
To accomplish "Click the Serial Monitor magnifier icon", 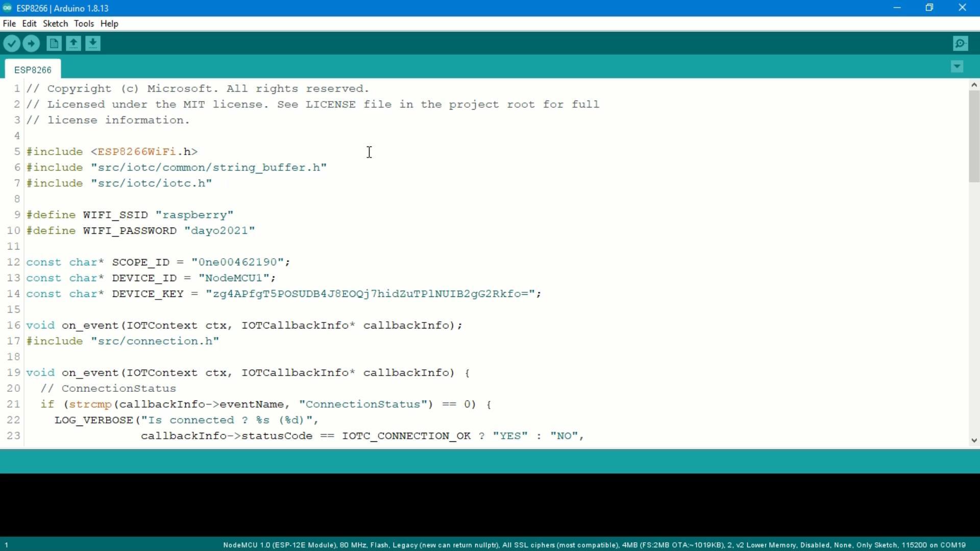I will [960, 43].
